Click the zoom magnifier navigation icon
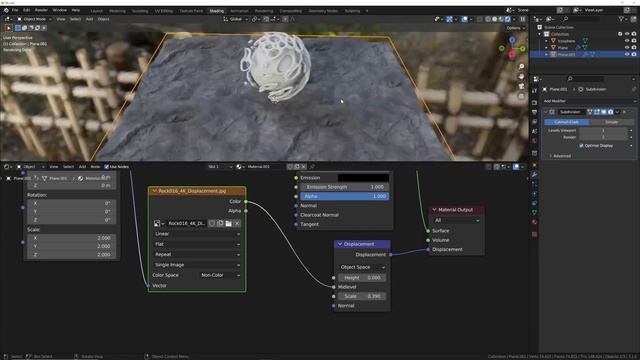The image size is (640, 360). pyautogui.click(x=521, y=67)
